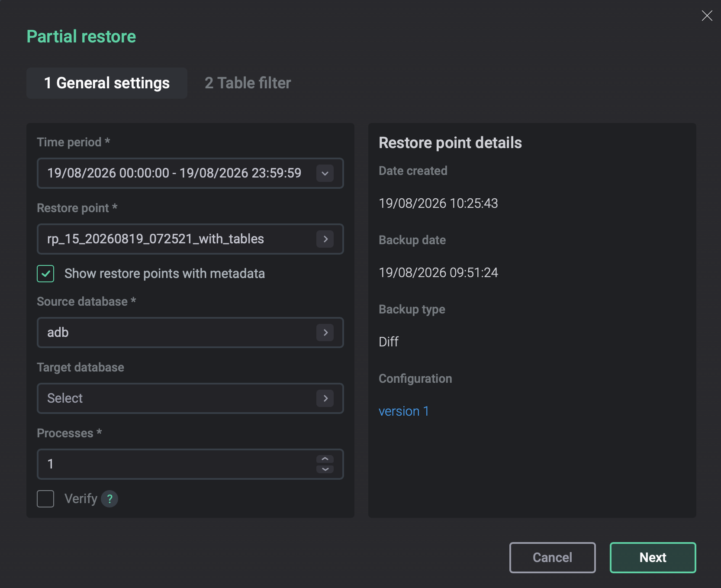Open the General settings tab
Image resolution: width=721 pixels, height=588 pixels.
[107, 83]
